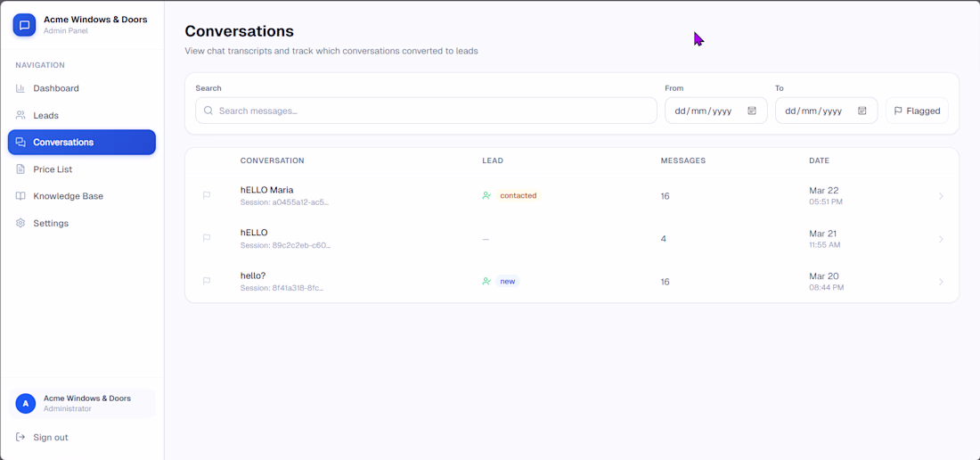Click the Sign out arrow icon
This screenshot has width=980, height=460.
20,437
